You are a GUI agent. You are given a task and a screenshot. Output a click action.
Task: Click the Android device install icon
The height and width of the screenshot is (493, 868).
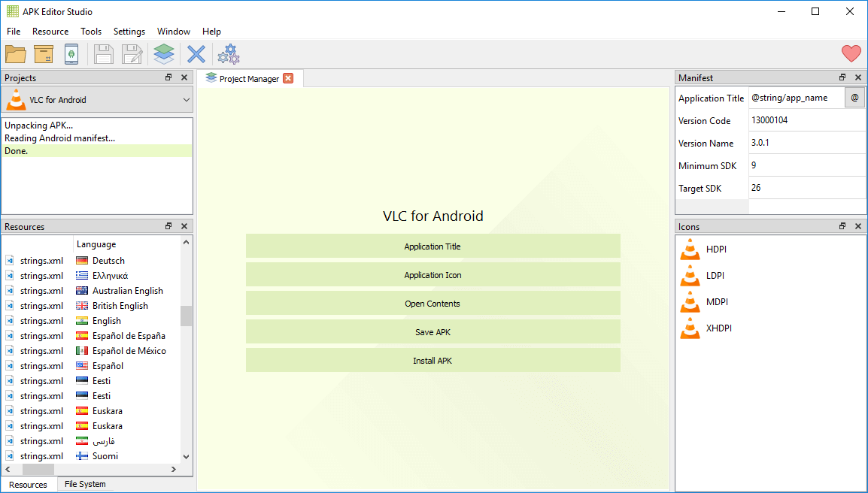71,53
